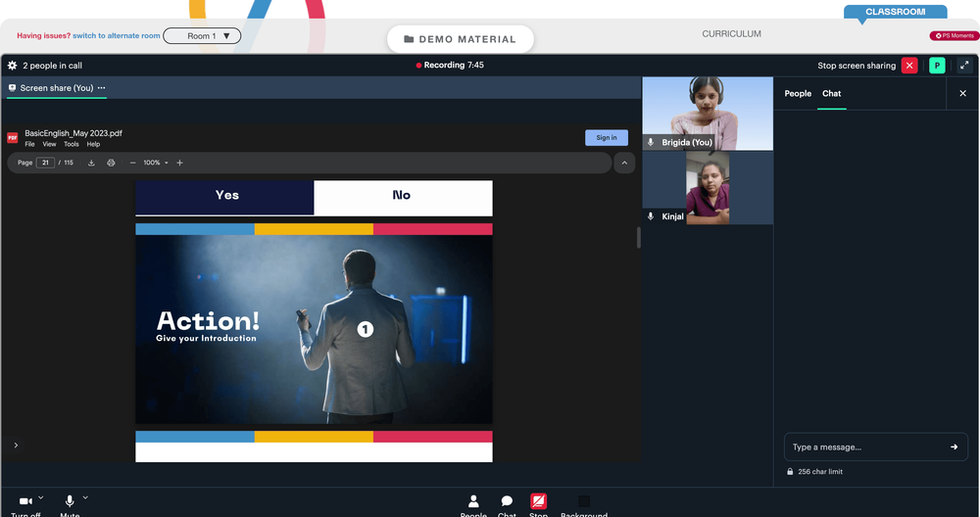Download the PDF document
The height and width of the screenshot is (517, 980).
point(91,163)
